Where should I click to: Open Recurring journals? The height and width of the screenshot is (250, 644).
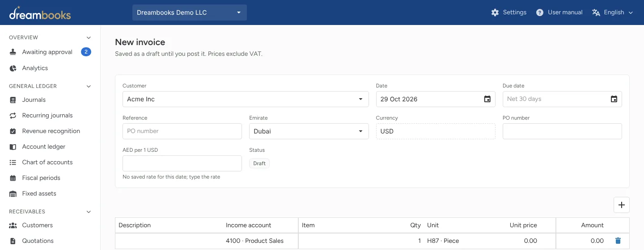click(x=47, y=116)
